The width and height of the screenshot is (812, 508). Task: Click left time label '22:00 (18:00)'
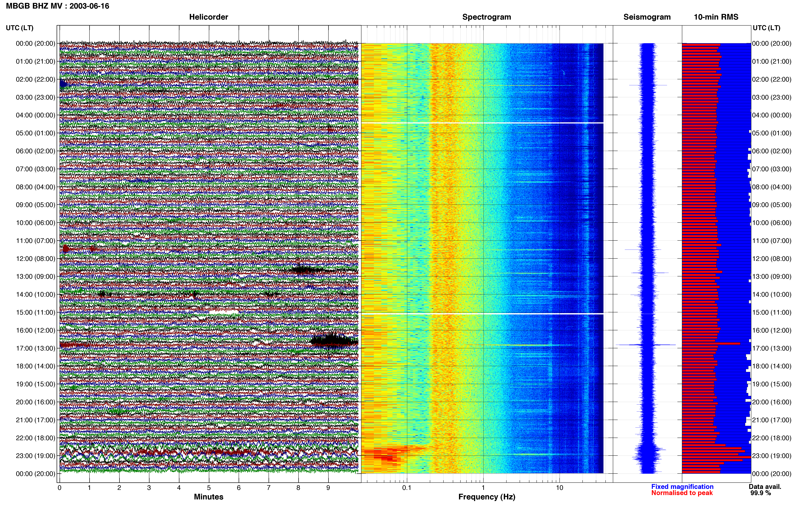coord(36,438)
